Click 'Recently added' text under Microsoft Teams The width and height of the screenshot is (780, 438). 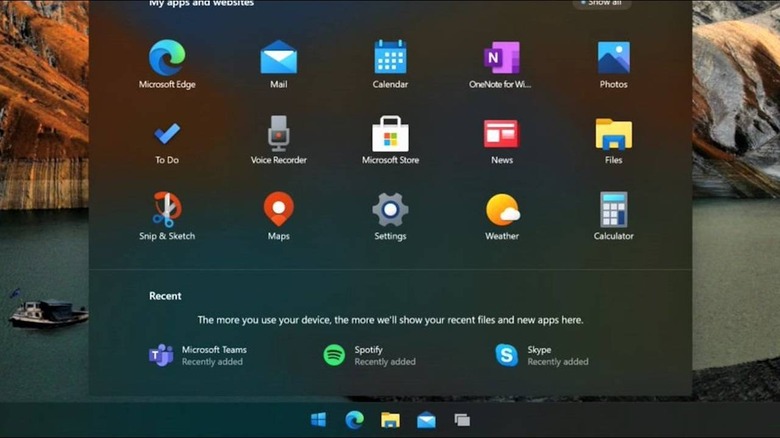click(x=212, y=362)
